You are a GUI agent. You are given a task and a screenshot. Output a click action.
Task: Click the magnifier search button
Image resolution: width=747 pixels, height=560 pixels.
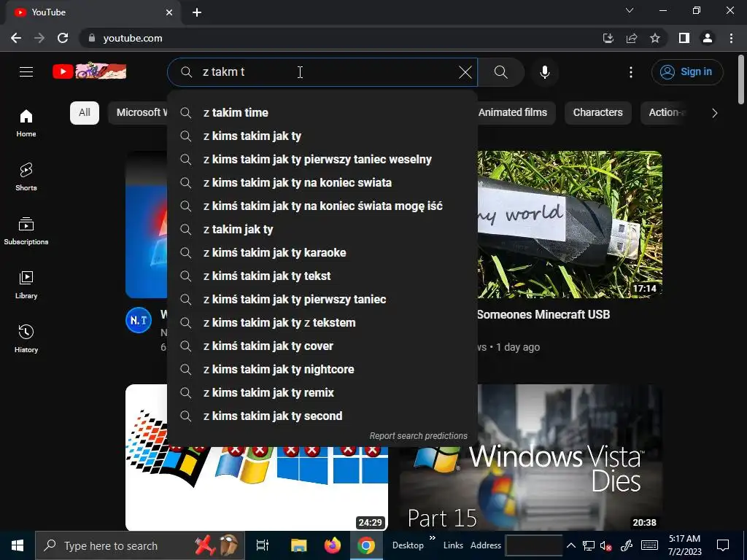pos(500,72)
